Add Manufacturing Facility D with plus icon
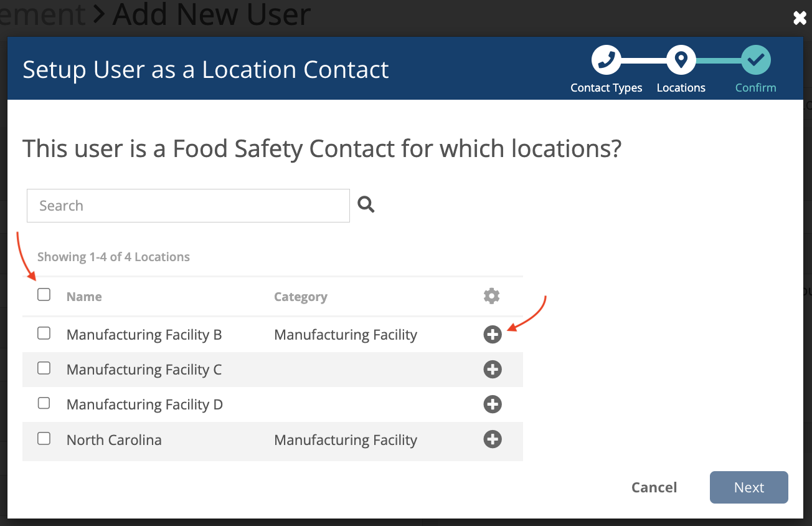The height and width of the screenshot is (526, 812). (493, 404)
